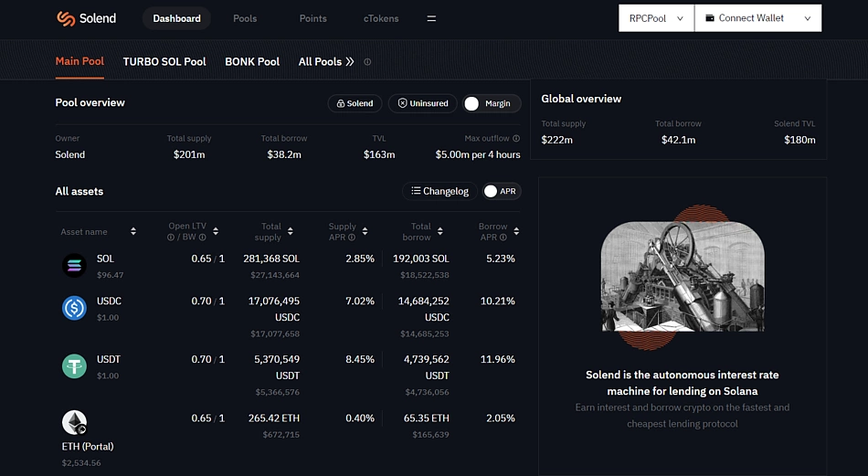
Task: Toggle the Margin switch
Action: point(491,103)
